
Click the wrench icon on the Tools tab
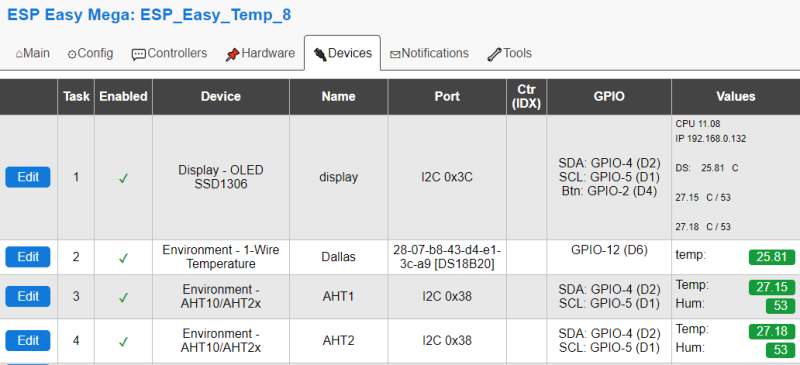tap(494, 54)
